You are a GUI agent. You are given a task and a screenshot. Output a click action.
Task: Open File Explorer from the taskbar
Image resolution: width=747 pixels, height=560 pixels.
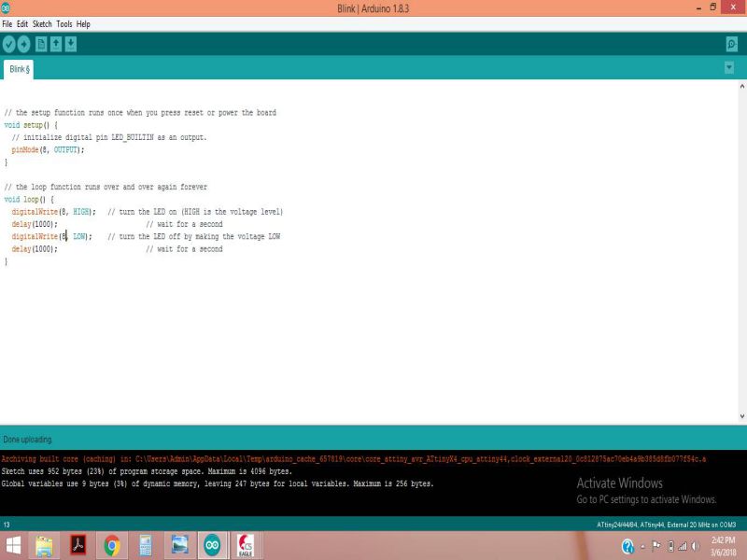coord(44,545)
